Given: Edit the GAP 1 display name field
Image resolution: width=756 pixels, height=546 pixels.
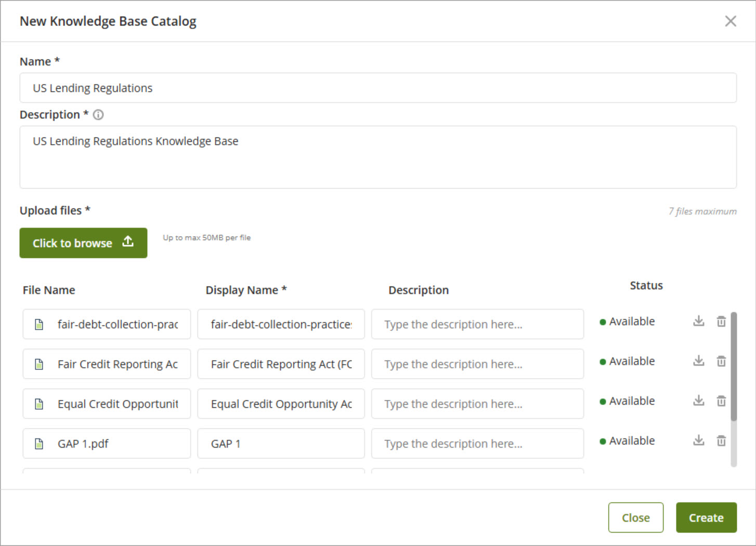Looking at the screenshot, I should 281,444.
